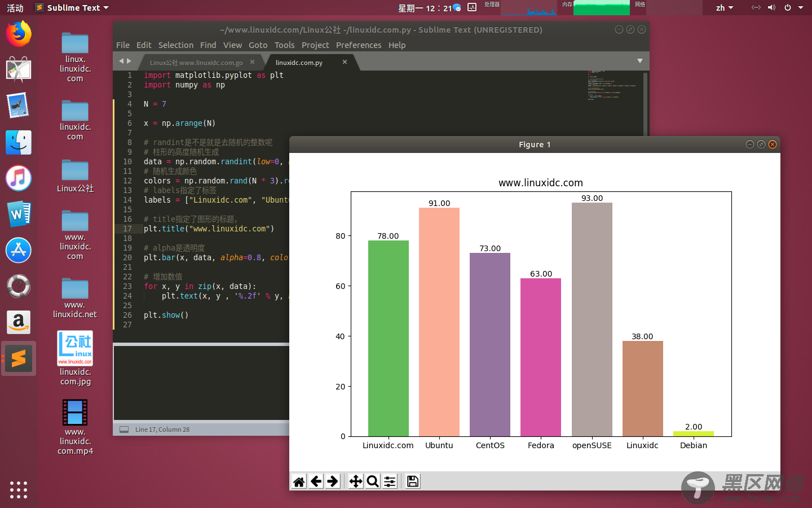Viewport: 812px width, 508px height.
Task: Open the Help menu in Sublime Text
Action: (397, 45)
